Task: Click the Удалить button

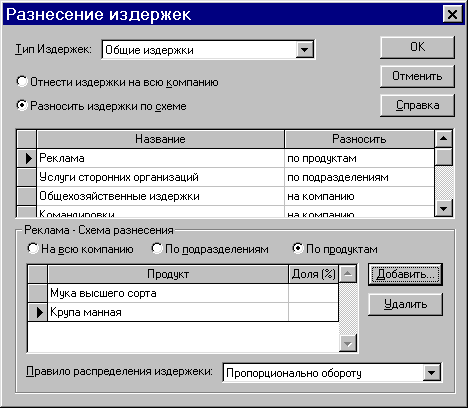Action: [405, 304]
